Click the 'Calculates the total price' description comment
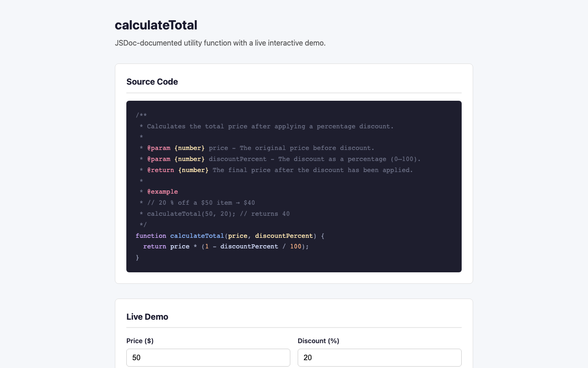This screenshot has width=588, height=368. (271, 126)
